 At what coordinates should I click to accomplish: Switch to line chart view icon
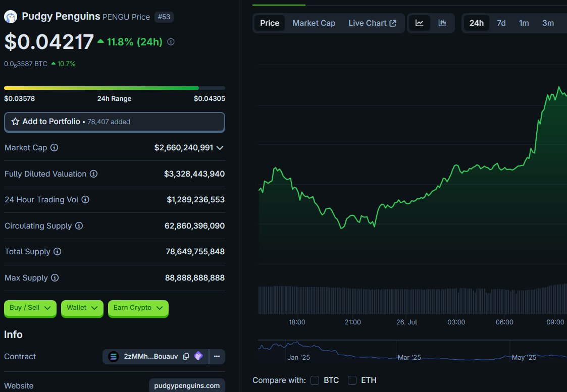click(420, 23)
